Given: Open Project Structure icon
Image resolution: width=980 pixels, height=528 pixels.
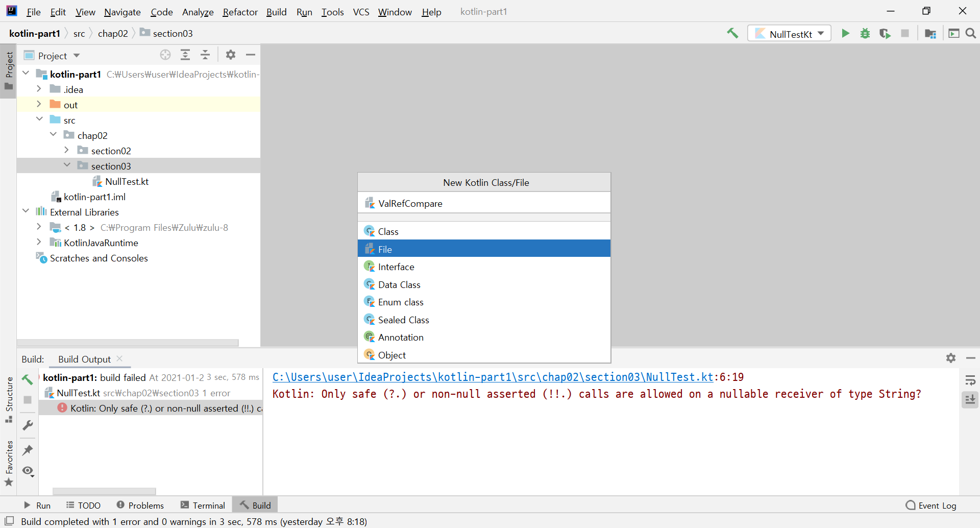Looking at the screenshot, I should (x=930, y=33).
